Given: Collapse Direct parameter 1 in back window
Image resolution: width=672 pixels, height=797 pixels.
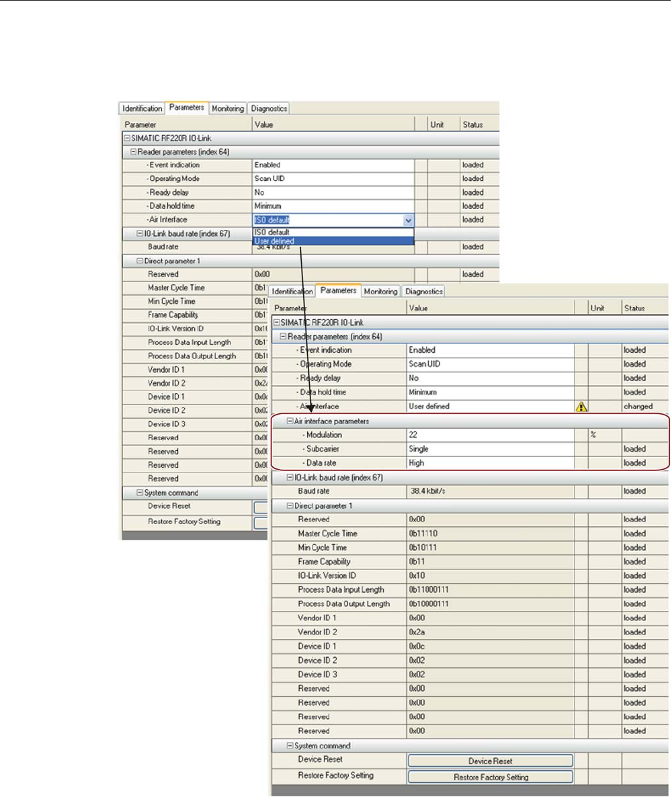Looking at the screenshot, I should coord(140,261).
